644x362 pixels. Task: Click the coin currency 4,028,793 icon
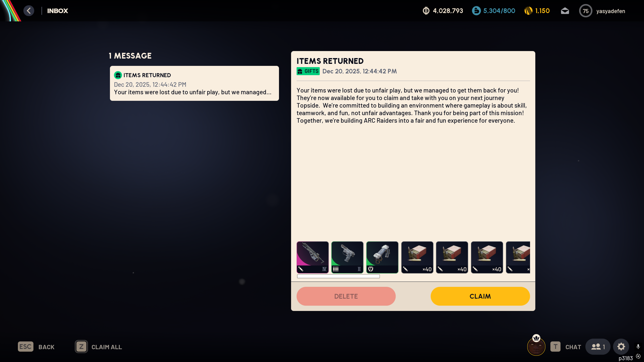click(x=426, y=11)
